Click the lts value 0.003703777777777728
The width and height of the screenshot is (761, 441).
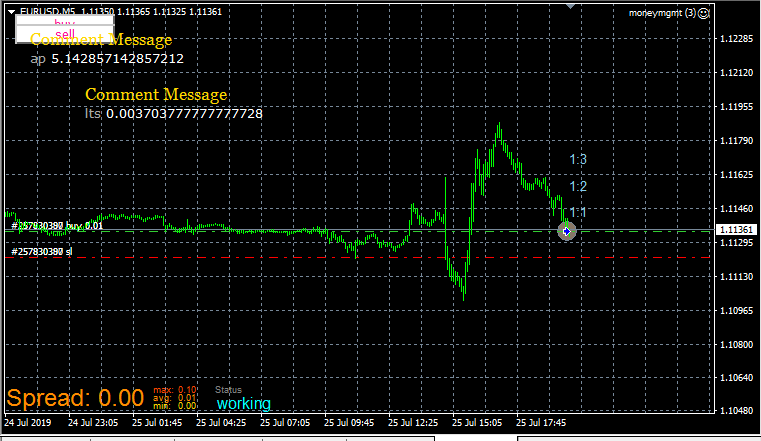coord(184,114)
